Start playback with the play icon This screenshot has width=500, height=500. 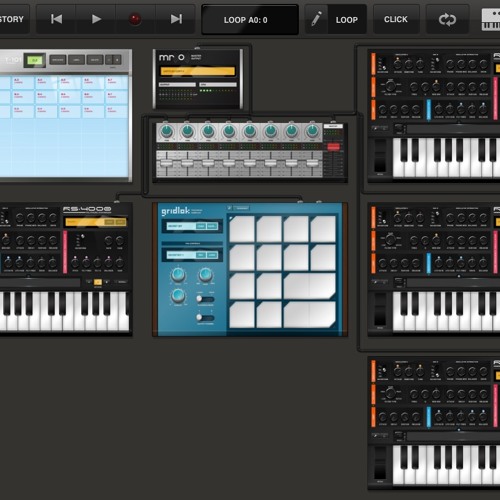[x=96, y=19]
